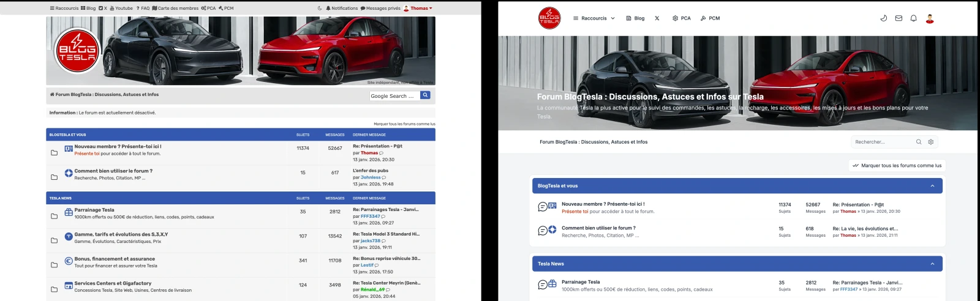Toggle dark mode moon icon in left forum
The image size is (980, 301).
point(320,9)
